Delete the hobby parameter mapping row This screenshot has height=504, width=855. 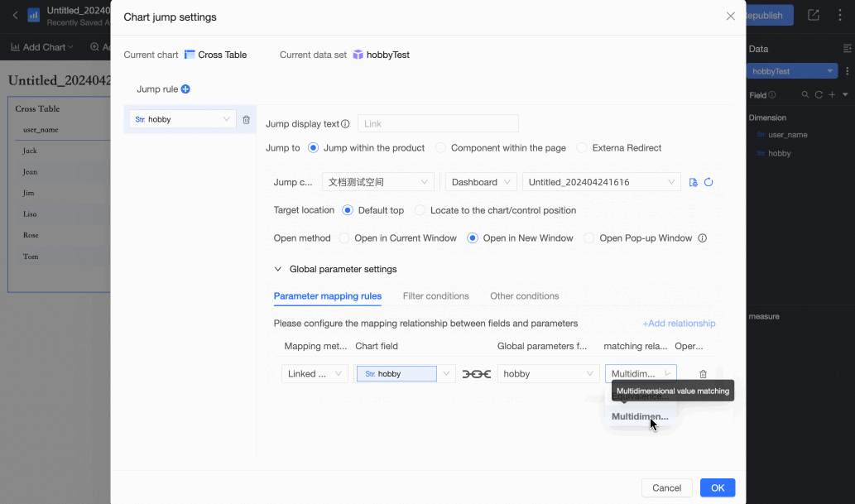(x=703, y=374)
